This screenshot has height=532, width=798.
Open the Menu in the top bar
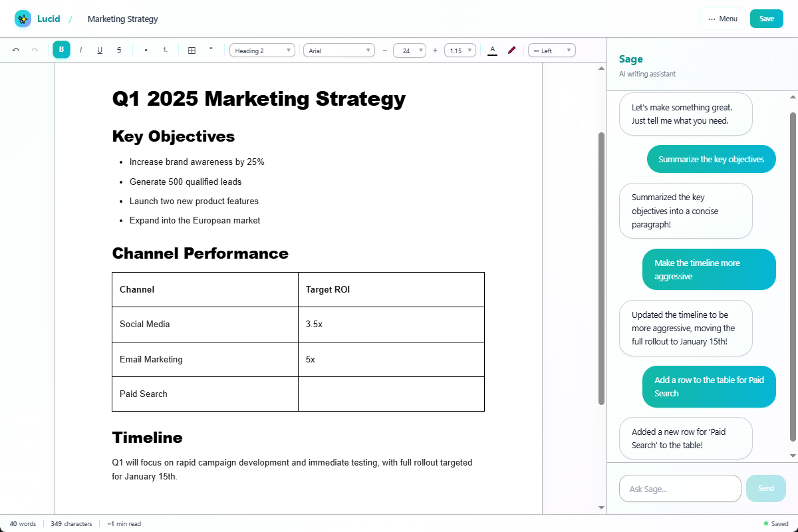[x=723, y=19]
